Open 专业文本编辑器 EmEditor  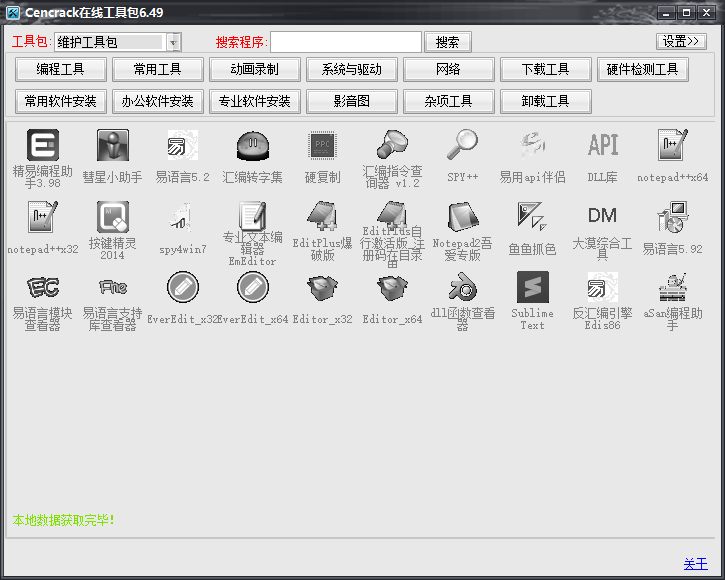pyautogui.click(x=252, y=216)
